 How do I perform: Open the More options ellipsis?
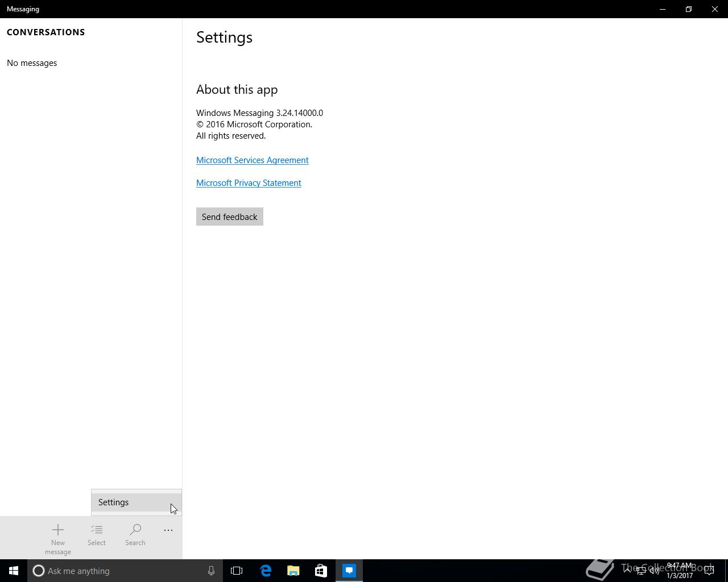168,530
